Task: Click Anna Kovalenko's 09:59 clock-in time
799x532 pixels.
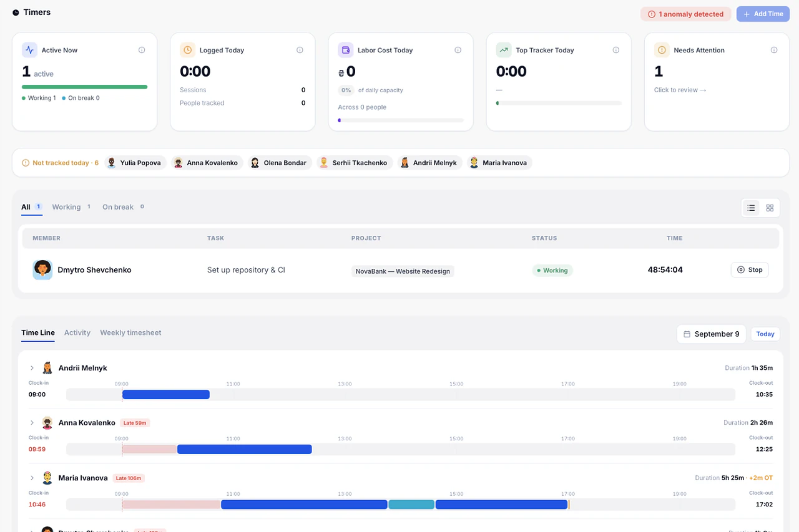Action: pos(37,449)
